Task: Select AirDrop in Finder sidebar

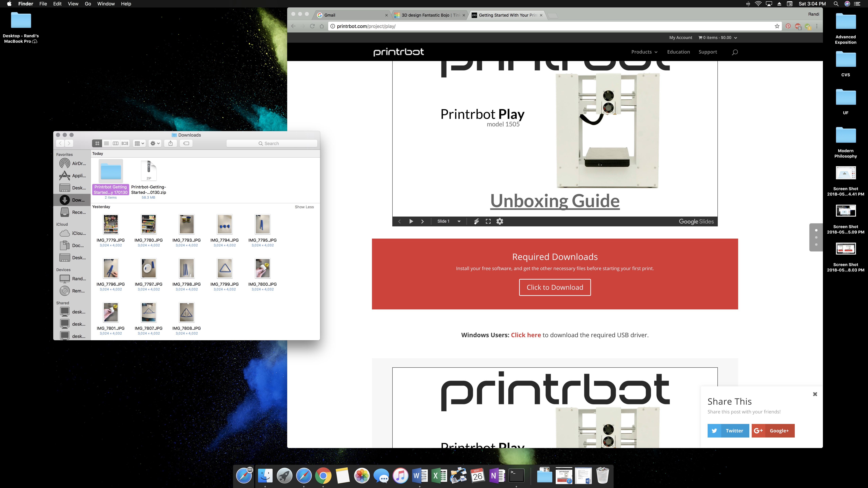Action: [x=72, y=163]
